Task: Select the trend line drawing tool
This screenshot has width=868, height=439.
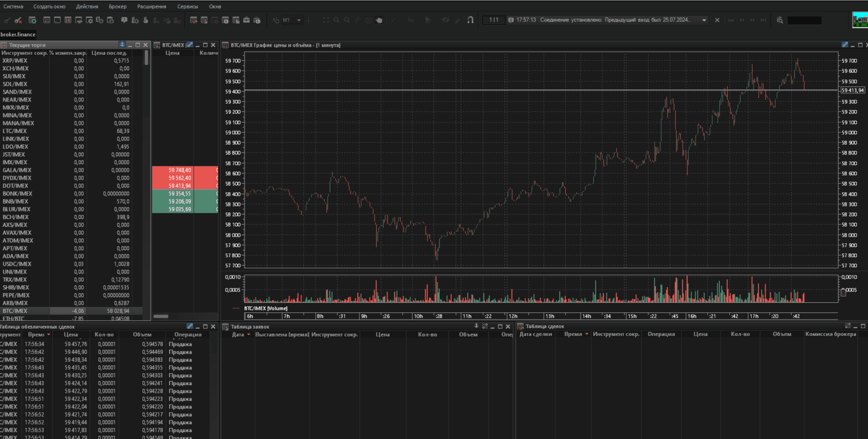Action: click(393, 20)
